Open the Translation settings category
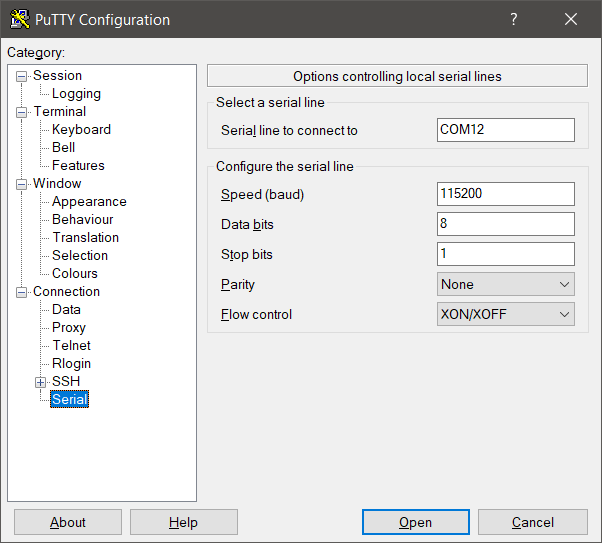 point(86,238)
